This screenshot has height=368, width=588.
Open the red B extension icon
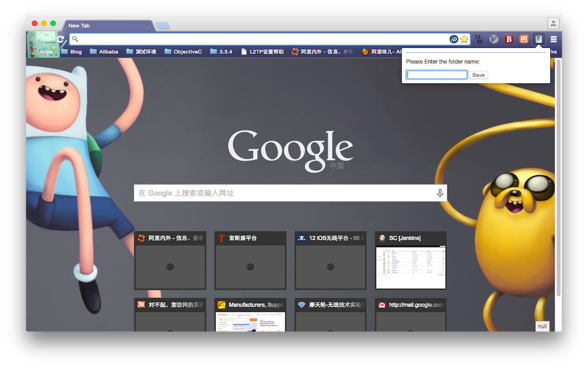click(x=509, y=39)
